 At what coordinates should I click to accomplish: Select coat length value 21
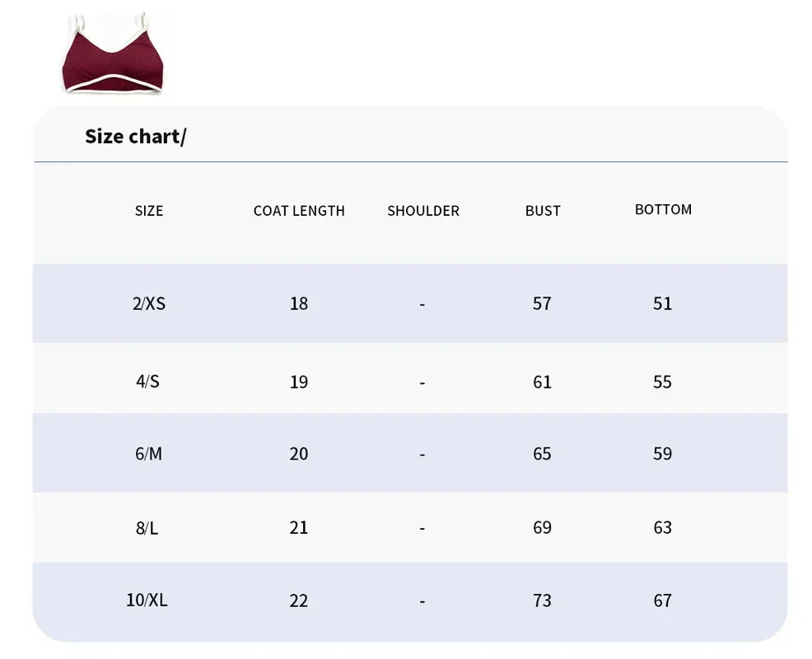coord(299,527)
